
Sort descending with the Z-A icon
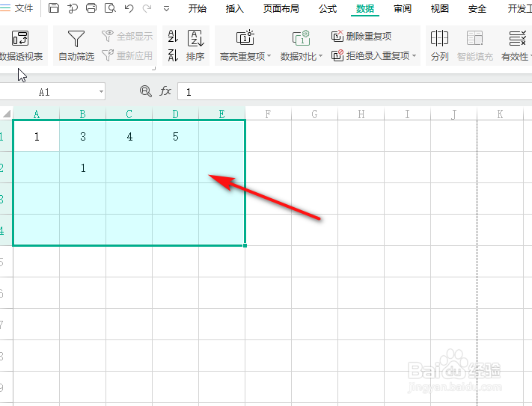coord(173,55)
